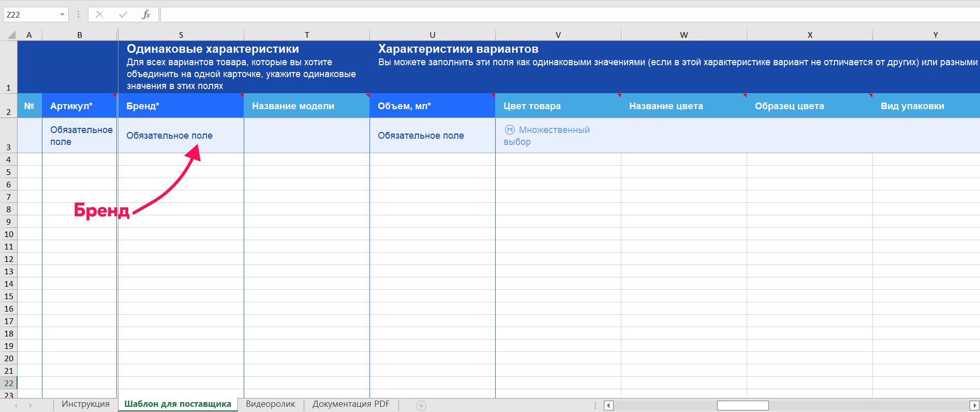Click the Бренд* column header cell
This screenshot has height=412, width=980.
[181, 106]
